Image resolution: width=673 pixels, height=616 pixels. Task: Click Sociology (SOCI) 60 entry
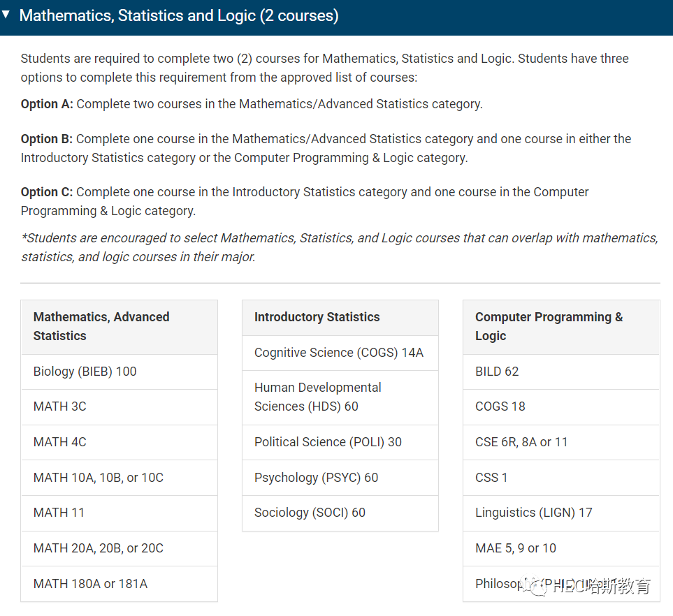pos(340,513)
